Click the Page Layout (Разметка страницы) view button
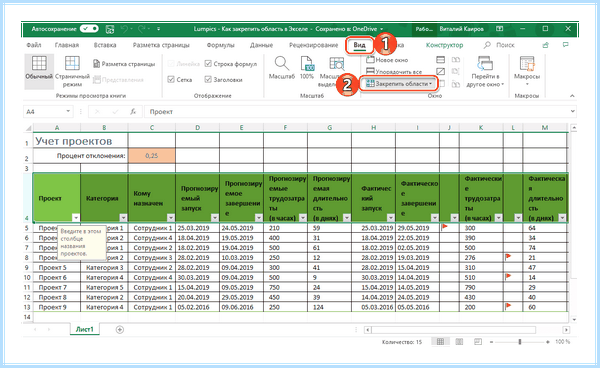Screen dimensions: 600x368 point(124,64)
